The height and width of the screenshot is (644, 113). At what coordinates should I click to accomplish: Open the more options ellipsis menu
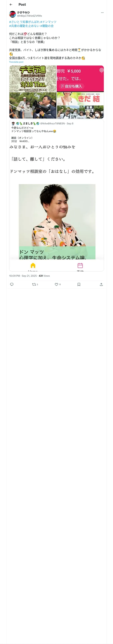[x=102, y=13]
